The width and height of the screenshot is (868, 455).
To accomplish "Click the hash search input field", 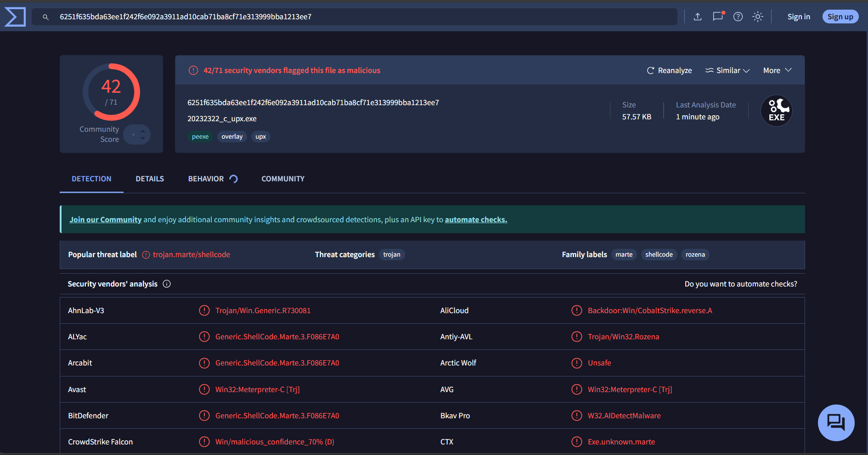I will (355, 17).
